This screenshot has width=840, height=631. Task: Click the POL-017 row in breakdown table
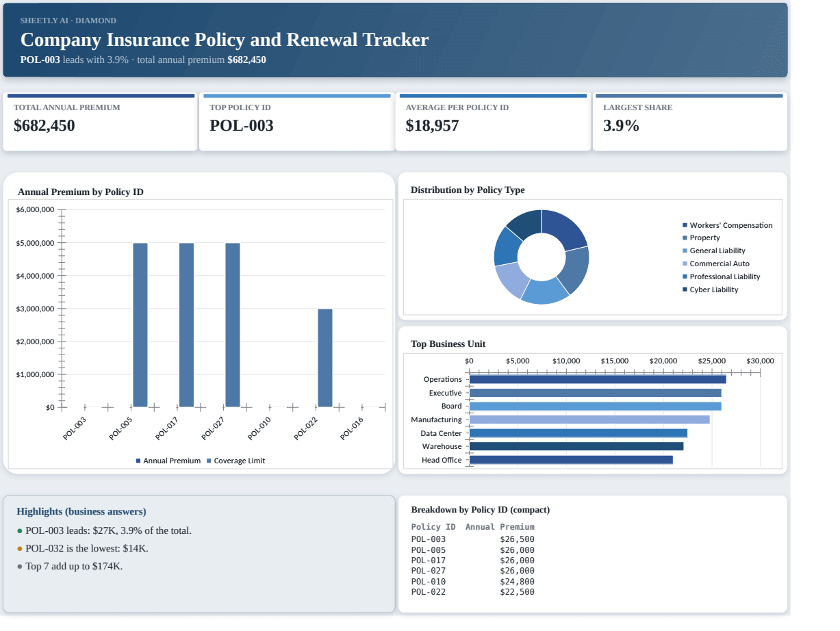[x=473, y=561]
